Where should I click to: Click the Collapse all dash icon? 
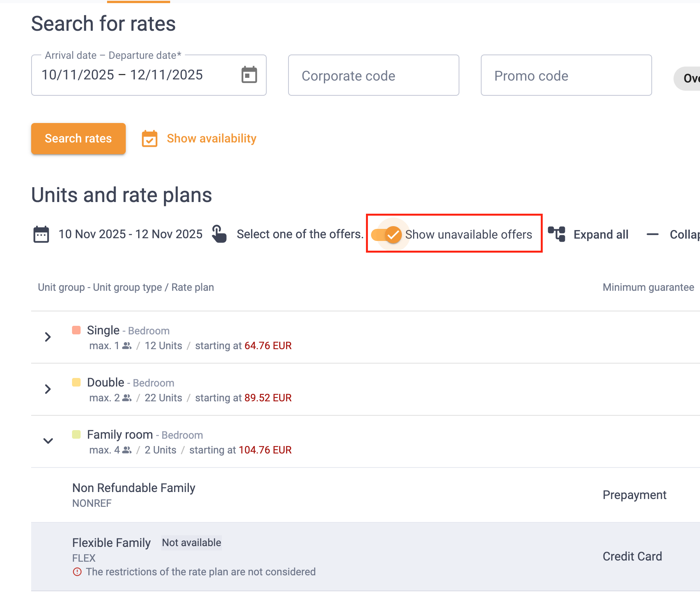[653, 234]
